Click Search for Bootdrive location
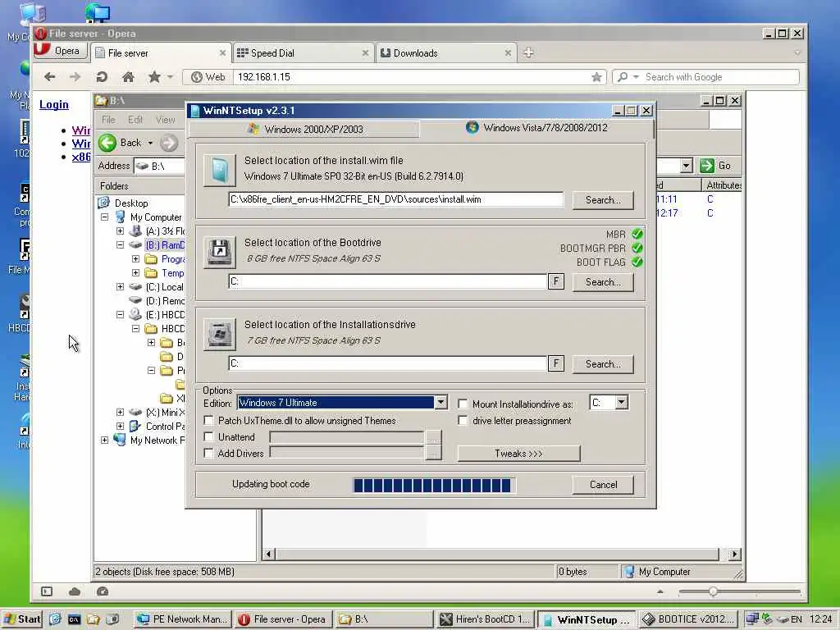Screen dimensions: 840x630 click(x=603, y=282)
